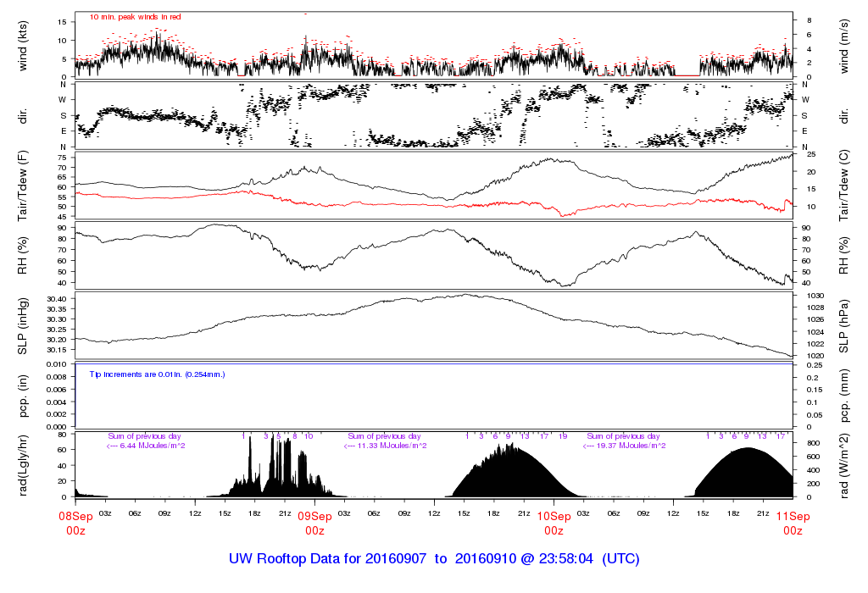Click the 'rad (W/m^2)' axis label
Screen dimensions: 868x593
point(843,466)
